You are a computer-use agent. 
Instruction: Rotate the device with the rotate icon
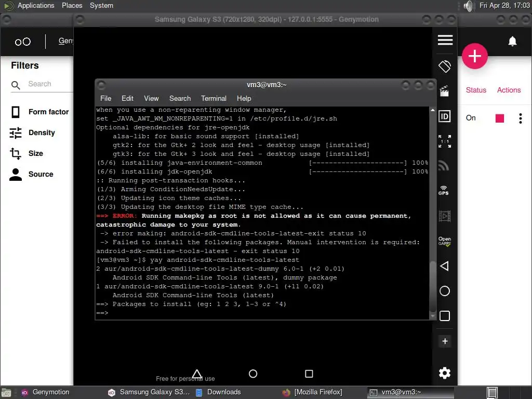coord(445,66)
